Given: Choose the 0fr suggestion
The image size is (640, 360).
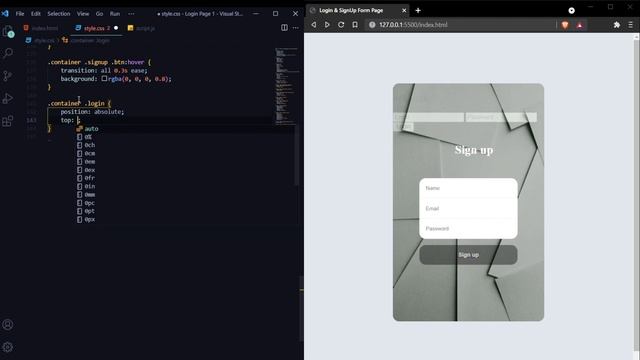Looking at the screenshot, I should tap(90, 178).
